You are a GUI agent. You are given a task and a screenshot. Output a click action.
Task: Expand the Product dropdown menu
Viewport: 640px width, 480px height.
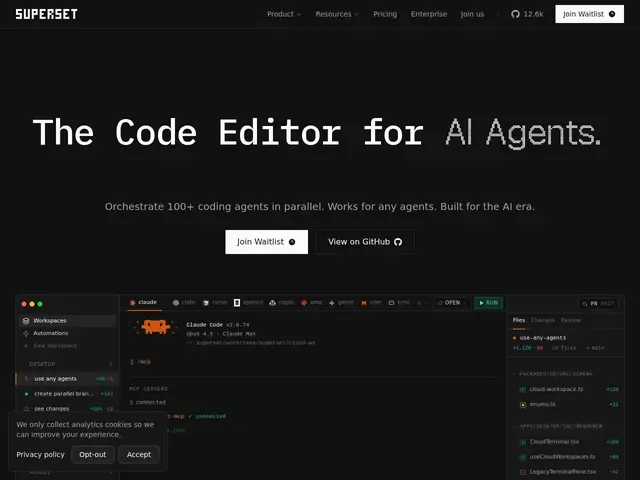[x=284, y=14]
